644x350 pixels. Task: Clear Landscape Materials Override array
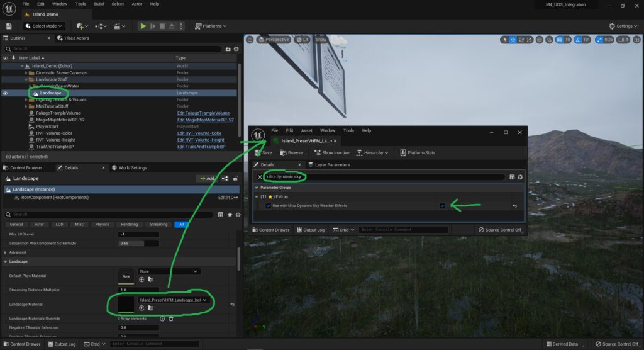click(171, 319)
